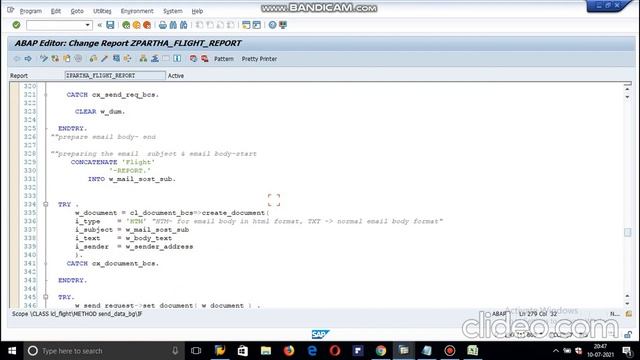Set the external breakpoint stop icon
Screen dimensions: 640x360
pyautogui.click(x=204, y=59)
